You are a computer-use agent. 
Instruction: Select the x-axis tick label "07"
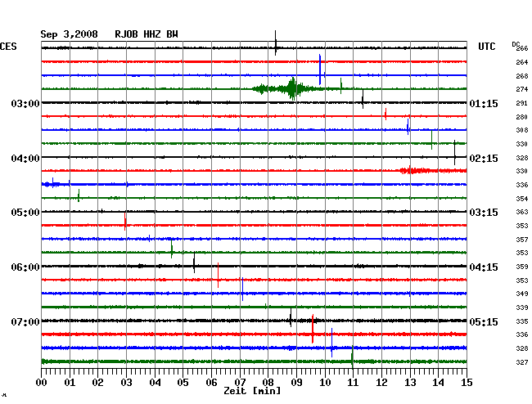pos(240,382)
